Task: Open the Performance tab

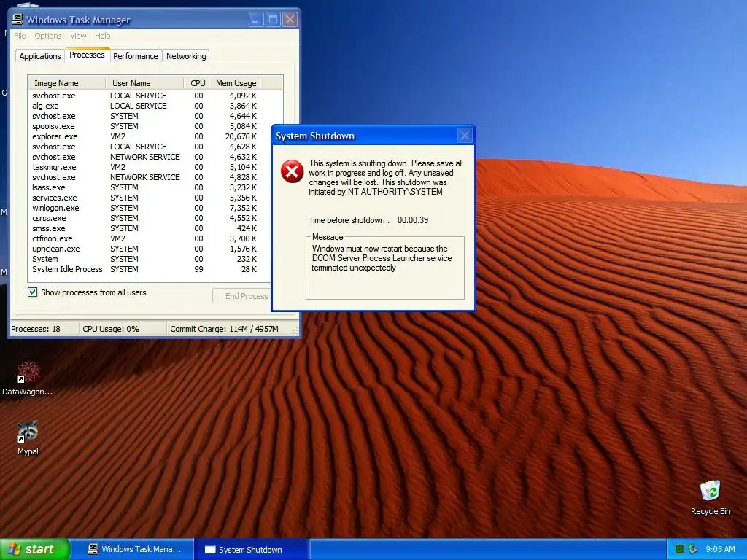Action: 135,56
